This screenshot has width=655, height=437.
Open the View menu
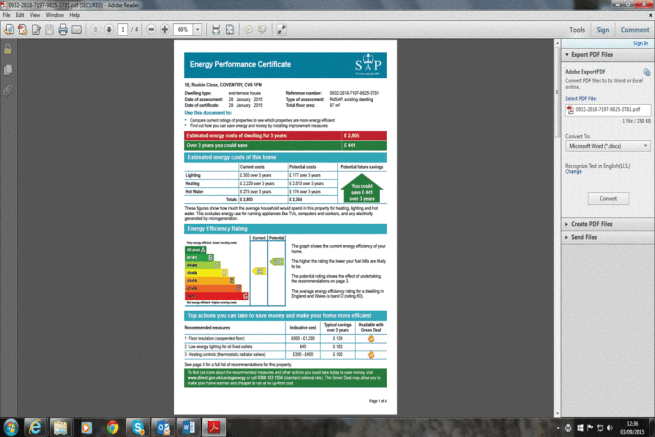(35, 15)
